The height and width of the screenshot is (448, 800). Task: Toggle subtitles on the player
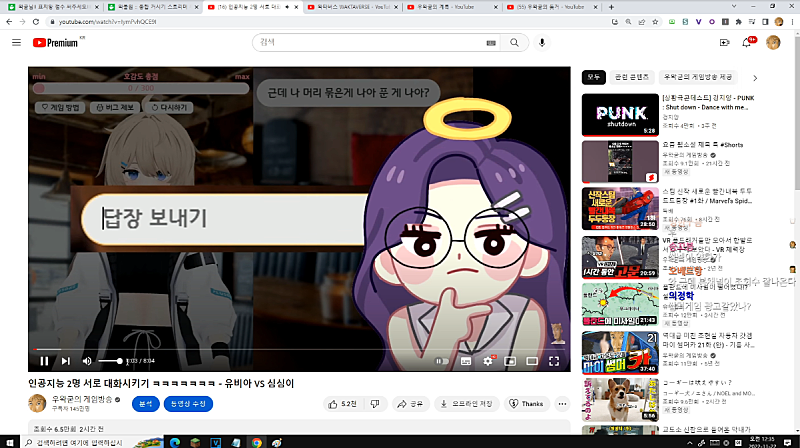tap(466, 360)
